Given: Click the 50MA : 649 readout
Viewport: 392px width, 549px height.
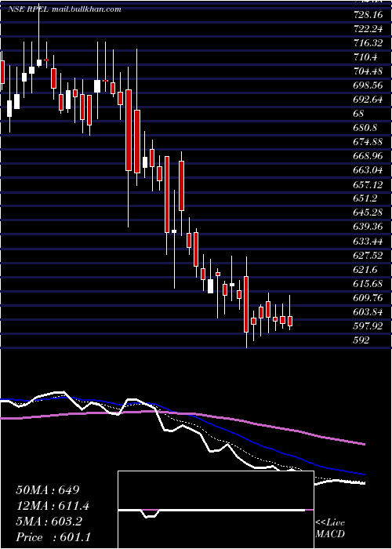Looking at the screenshot, I should coord(48,490).
